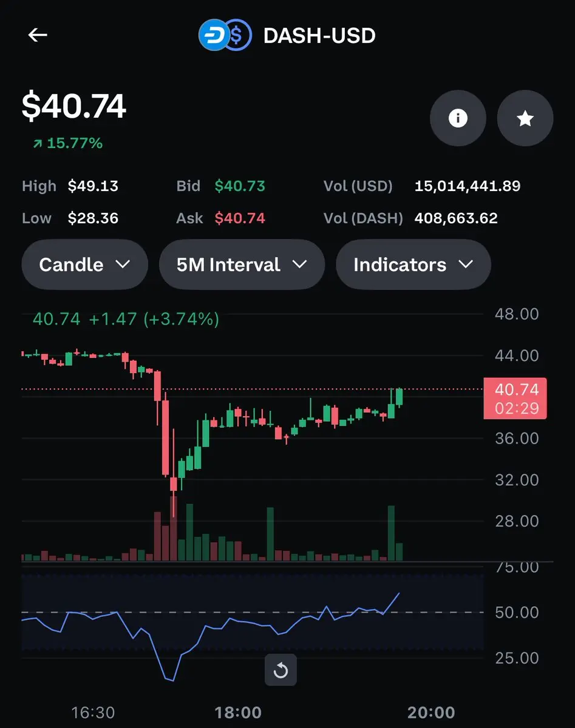Click the $40.74 current price heading
This screenshot has width=575, height=728.
pos(74,106)
